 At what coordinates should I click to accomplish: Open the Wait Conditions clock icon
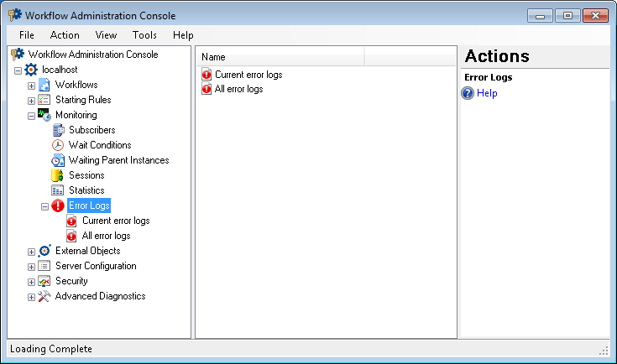coord(58,145)
